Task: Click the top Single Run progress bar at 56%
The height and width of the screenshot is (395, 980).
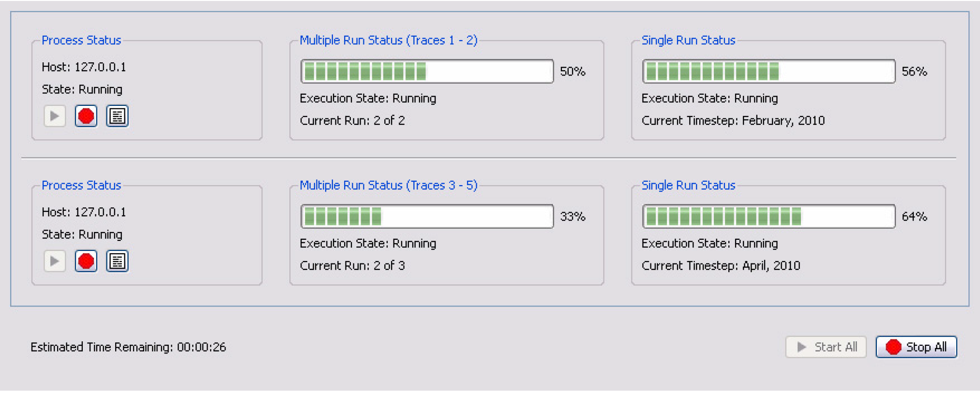Action: (x=769, y=72)
